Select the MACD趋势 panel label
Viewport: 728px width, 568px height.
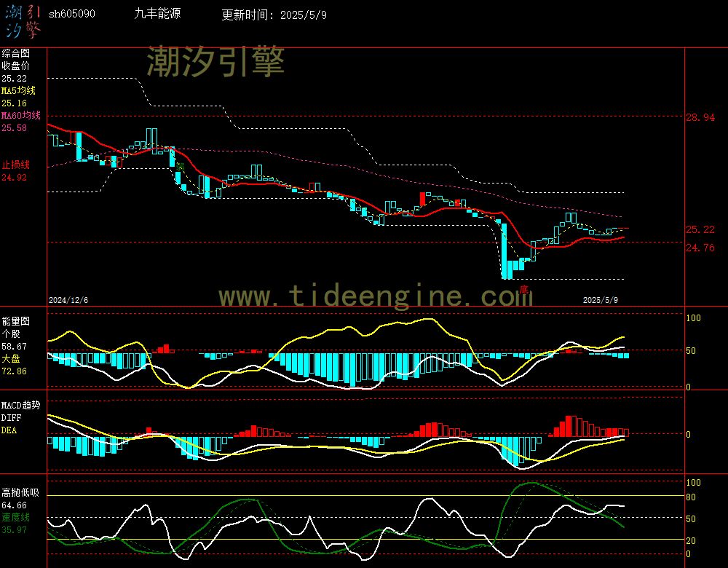(21, 406)
